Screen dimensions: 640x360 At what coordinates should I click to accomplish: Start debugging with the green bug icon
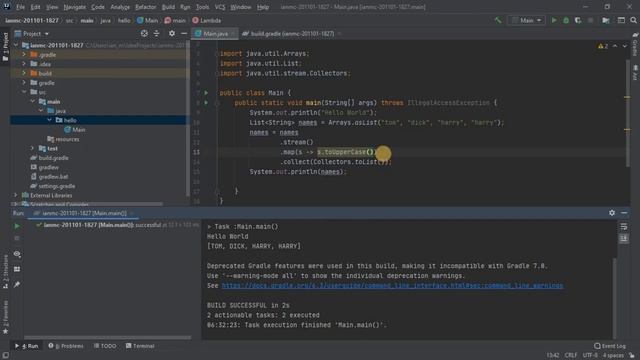(x=566, y=20)
